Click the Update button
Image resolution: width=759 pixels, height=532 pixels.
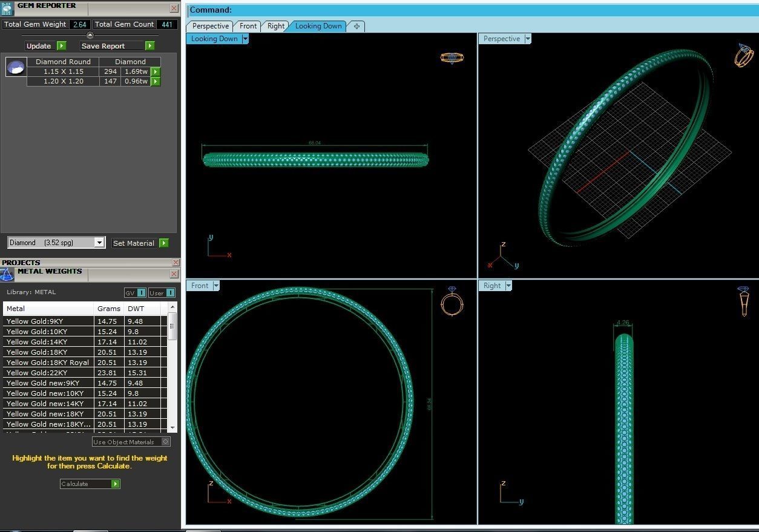(39, 46)
